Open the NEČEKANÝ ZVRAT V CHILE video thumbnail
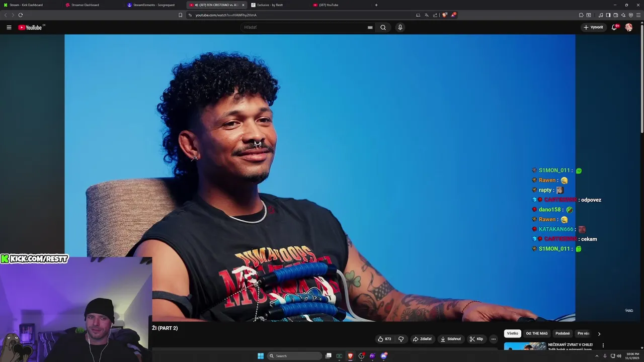The width and height of the screenshot is (644, 362). click(525, 346)
